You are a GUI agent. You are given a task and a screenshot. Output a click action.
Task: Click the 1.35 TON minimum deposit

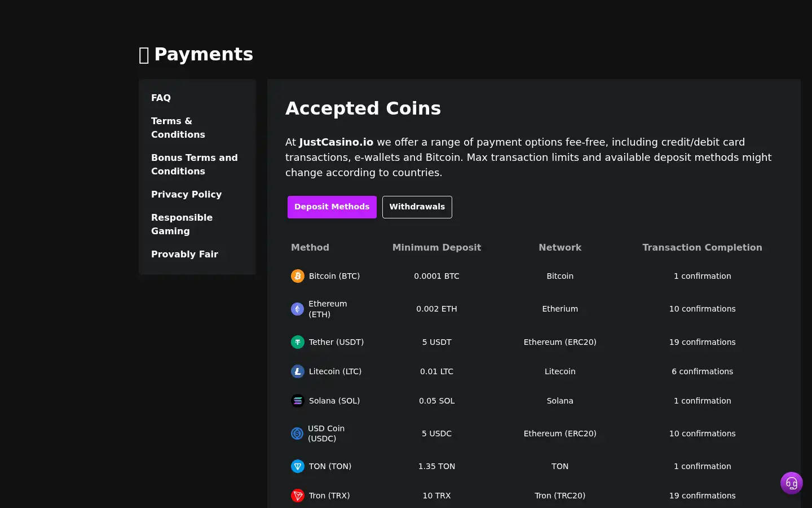(437, 466)
